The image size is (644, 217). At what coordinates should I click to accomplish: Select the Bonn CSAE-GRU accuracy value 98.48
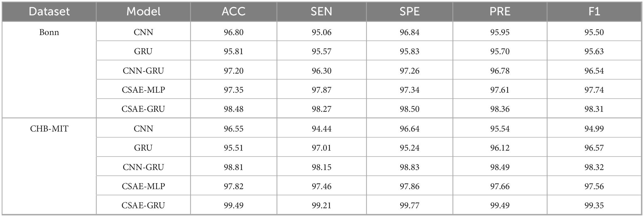click(x=234, y=109)
